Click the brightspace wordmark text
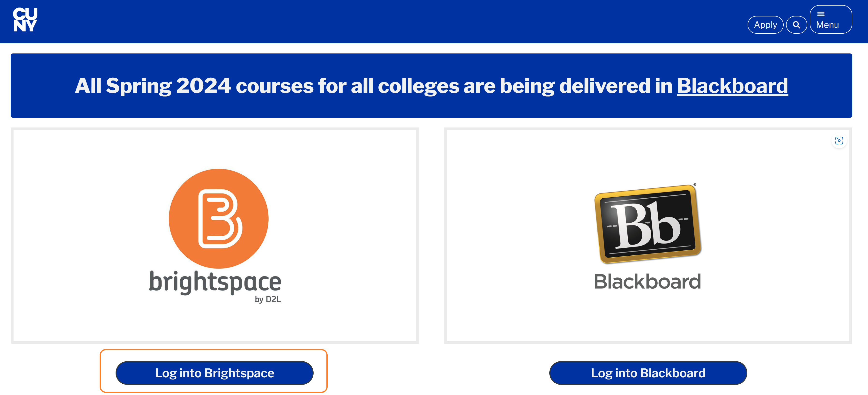This screenshot has height=395, width=868. 215,282
